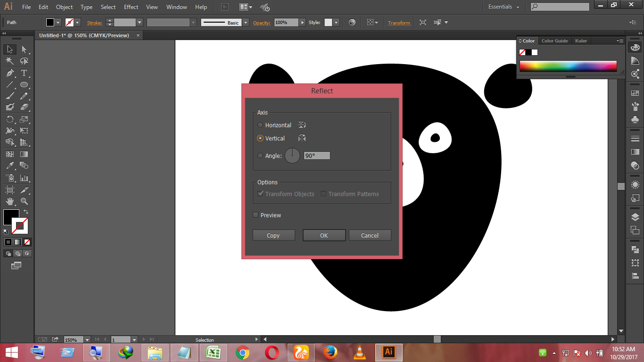This screenshot has width=644, height=362.
Task: Open Chrome from the taskbar
Action: point(243,352)
